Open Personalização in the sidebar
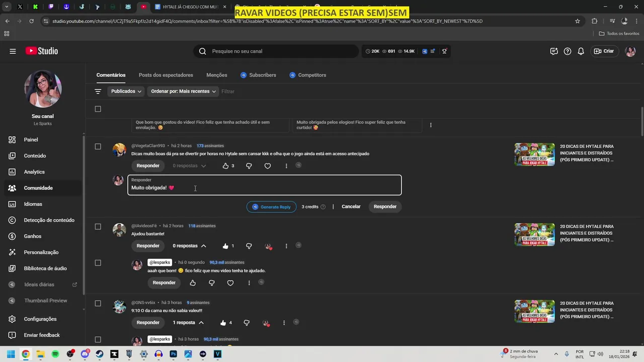The height and width of the screenshot is (362, 644). (x=43, y=252)
